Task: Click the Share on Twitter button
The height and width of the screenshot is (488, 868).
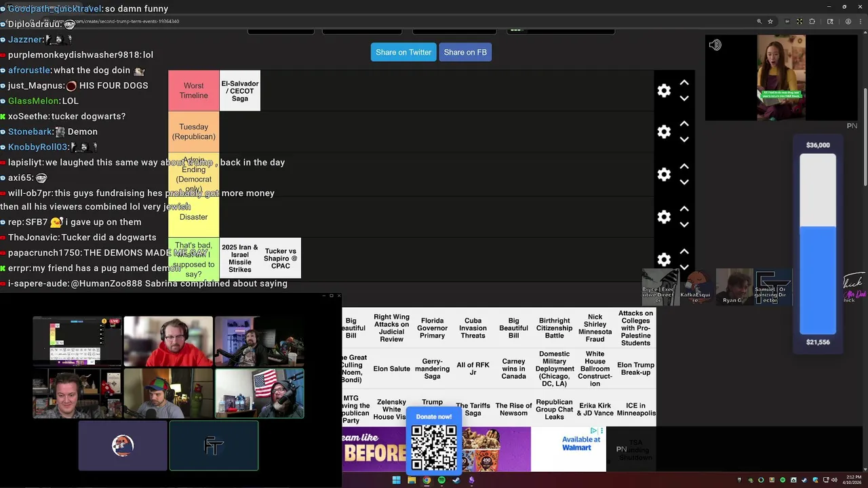Action: pyautogui.click(x=403, y=52)
